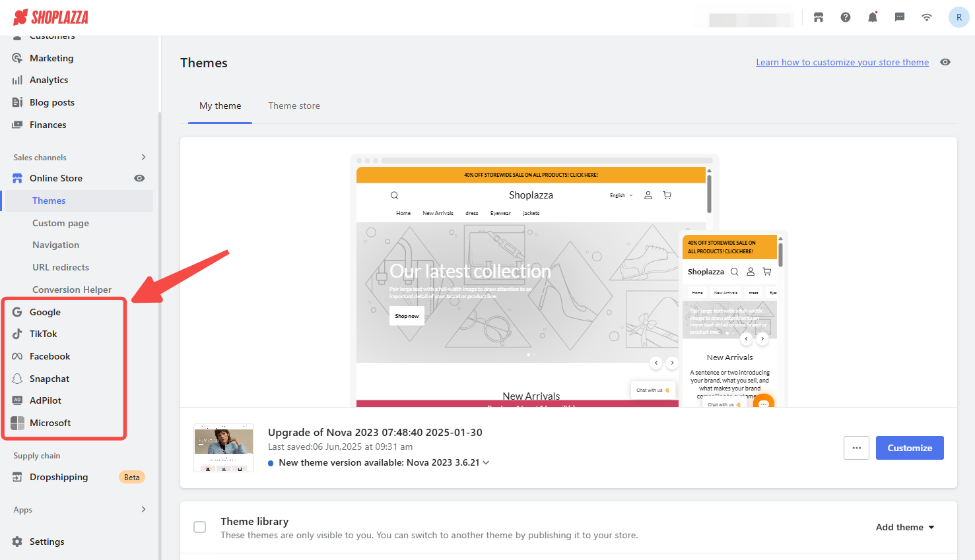Viewport: 975px width, 560px height.
Task: Click the Blog posts icon
Action: [17, 102]
